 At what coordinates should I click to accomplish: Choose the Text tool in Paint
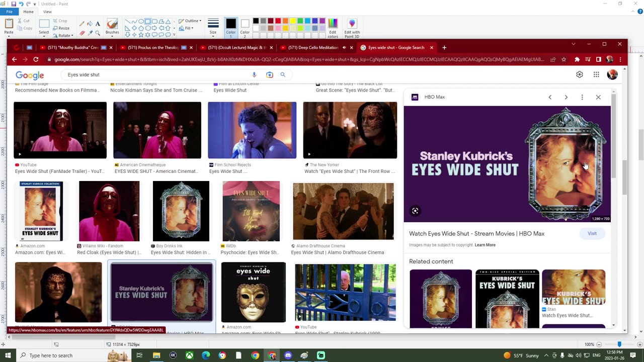[x=98, y=24]
